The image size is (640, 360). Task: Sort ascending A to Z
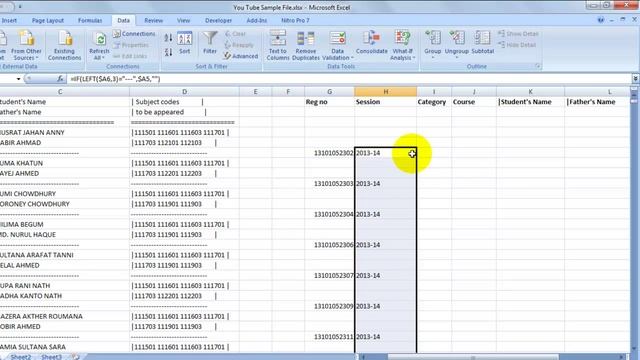(168, 38)
